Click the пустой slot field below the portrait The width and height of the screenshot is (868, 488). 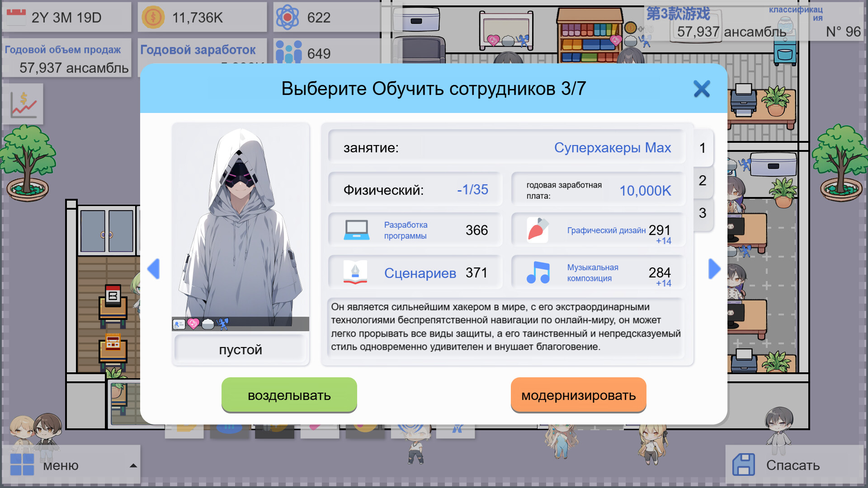point(240,349)
